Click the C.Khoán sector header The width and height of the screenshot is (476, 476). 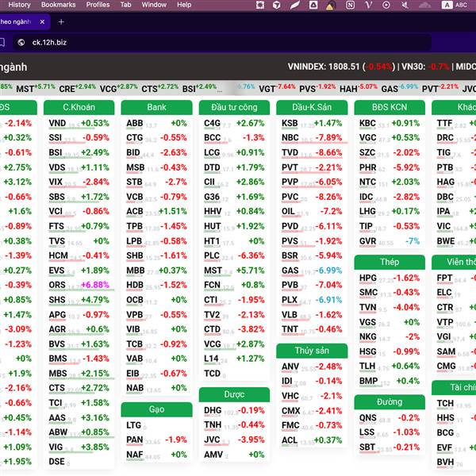(79, 107)
